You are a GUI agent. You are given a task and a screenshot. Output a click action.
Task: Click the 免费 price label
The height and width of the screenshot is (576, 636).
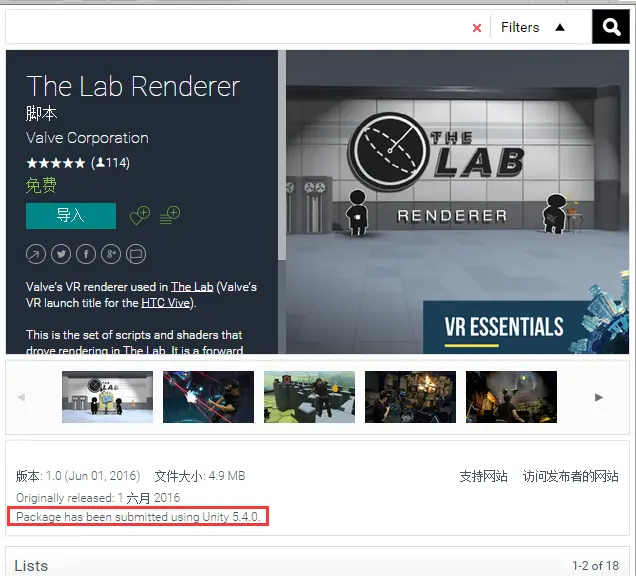coord(41,185)
